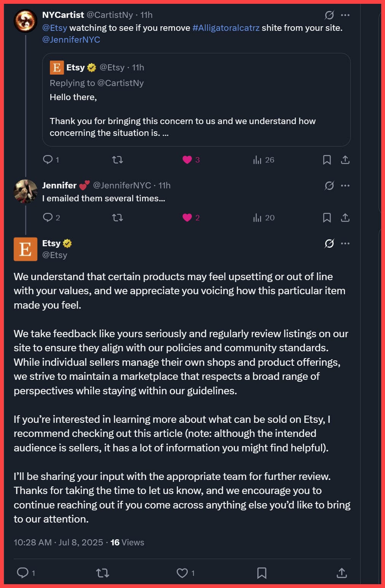Click the Etsy logo avatar on main tweet
The image size is (385, 588).
tap(26, 249)
